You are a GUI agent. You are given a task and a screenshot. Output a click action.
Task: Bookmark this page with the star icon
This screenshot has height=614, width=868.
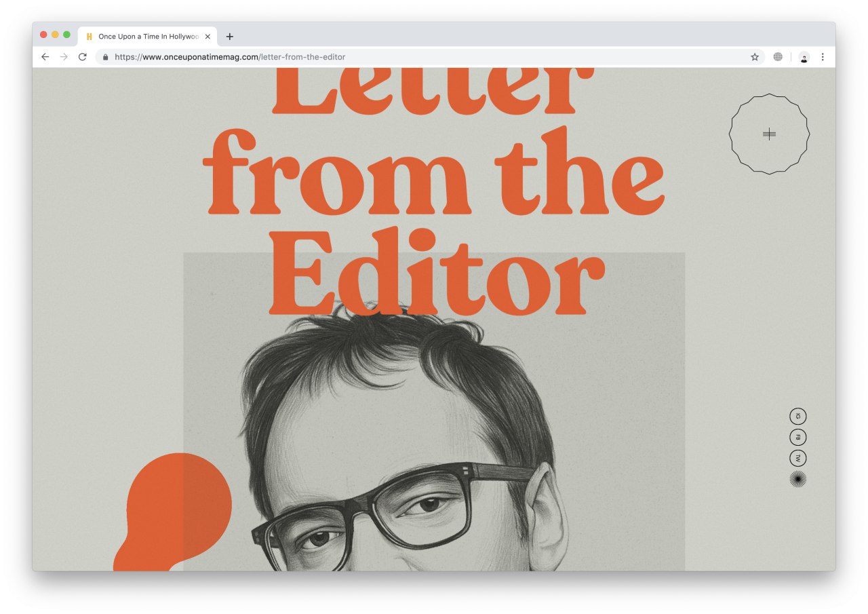[755, 57]
